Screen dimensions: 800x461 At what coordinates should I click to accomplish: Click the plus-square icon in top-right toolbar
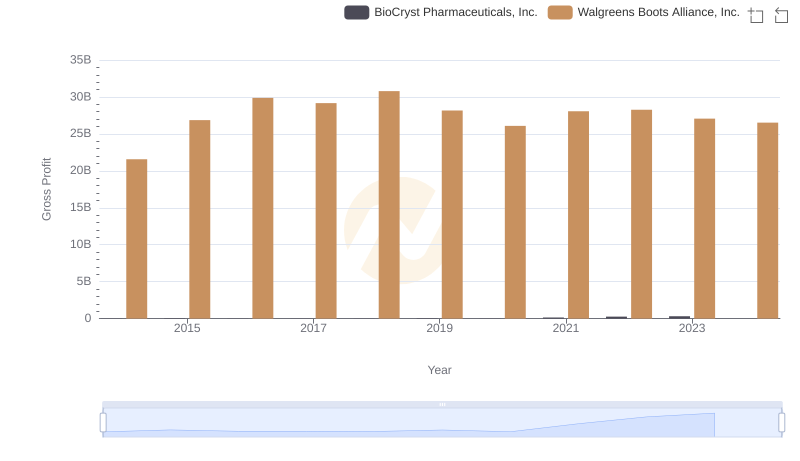coord(756,15)
